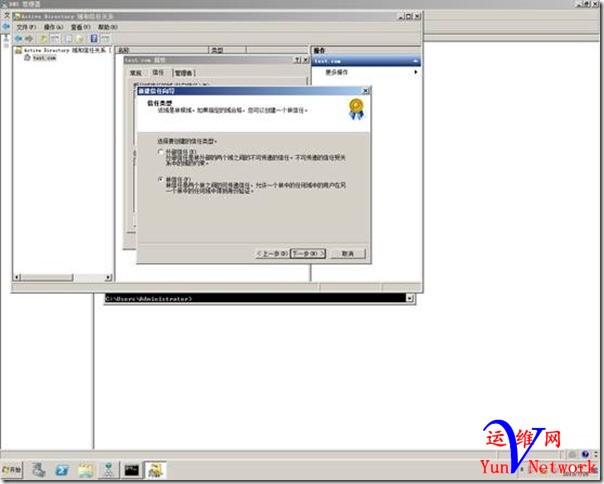Expand the 更多操作 (More Actions) submenu arrow
The image size is (604, 484).
click(416, 72)
